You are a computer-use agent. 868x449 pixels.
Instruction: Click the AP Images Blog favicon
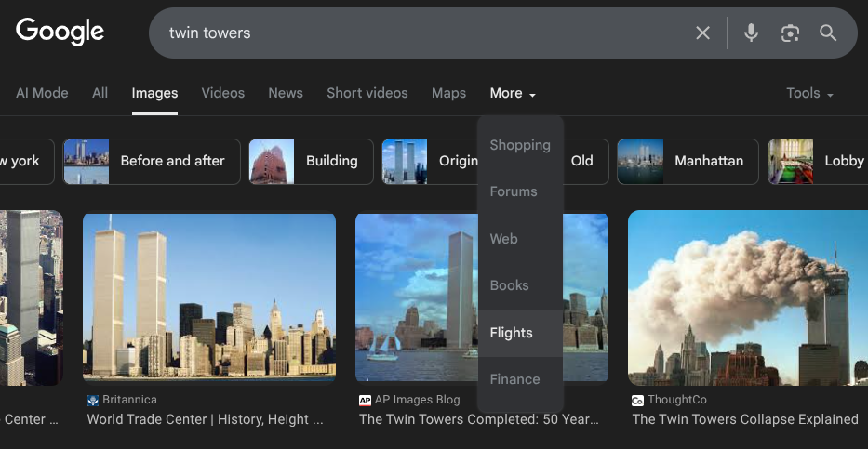(x=365, y=400)
